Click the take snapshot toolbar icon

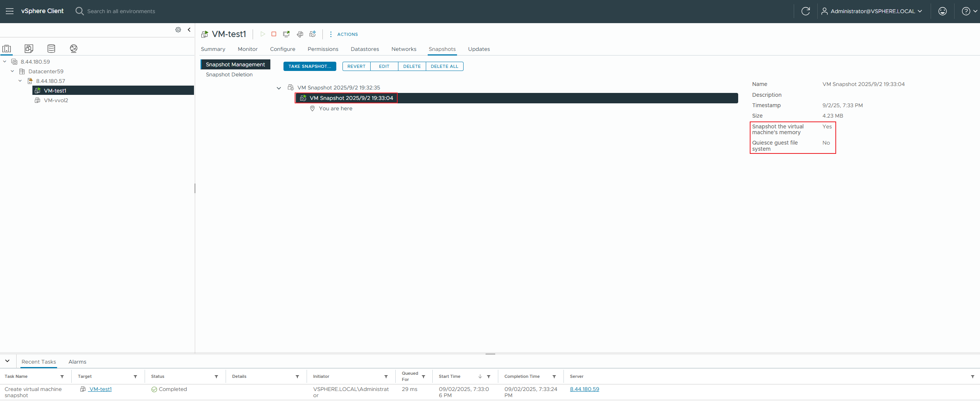tap(313, 34)
